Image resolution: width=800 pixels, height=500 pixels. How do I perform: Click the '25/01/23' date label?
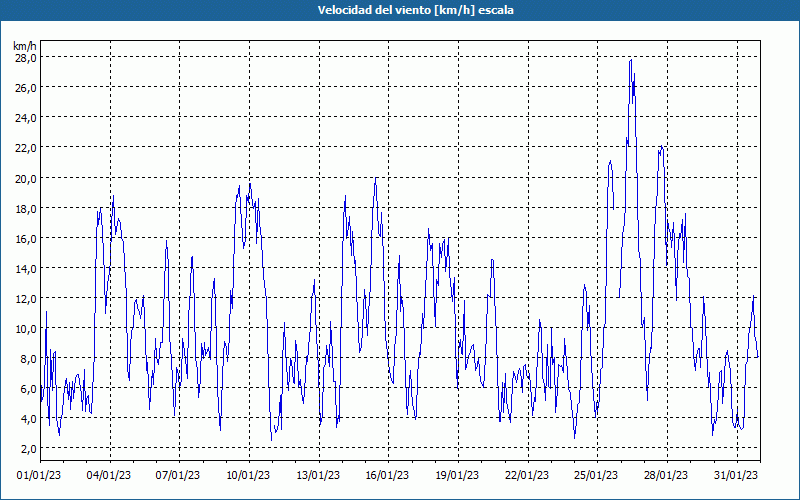pos(596,475)
